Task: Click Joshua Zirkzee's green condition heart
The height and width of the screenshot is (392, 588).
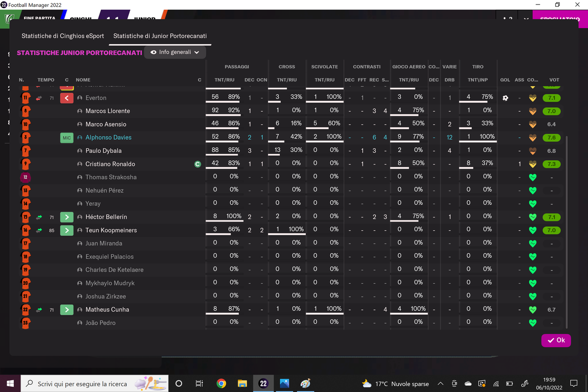Action: pos(533,296)
